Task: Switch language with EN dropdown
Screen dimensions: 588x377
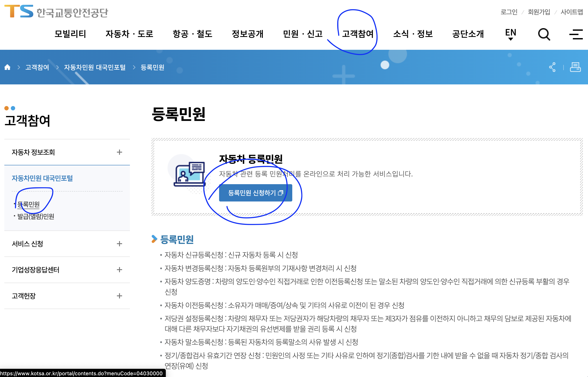Action: (511, 34)
